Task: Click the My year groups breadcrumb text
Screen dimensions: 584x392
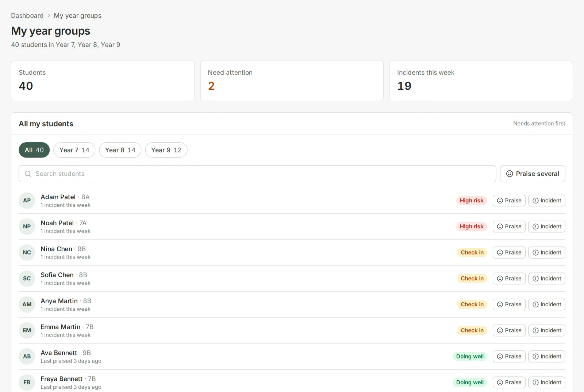Action: point(78,16)
